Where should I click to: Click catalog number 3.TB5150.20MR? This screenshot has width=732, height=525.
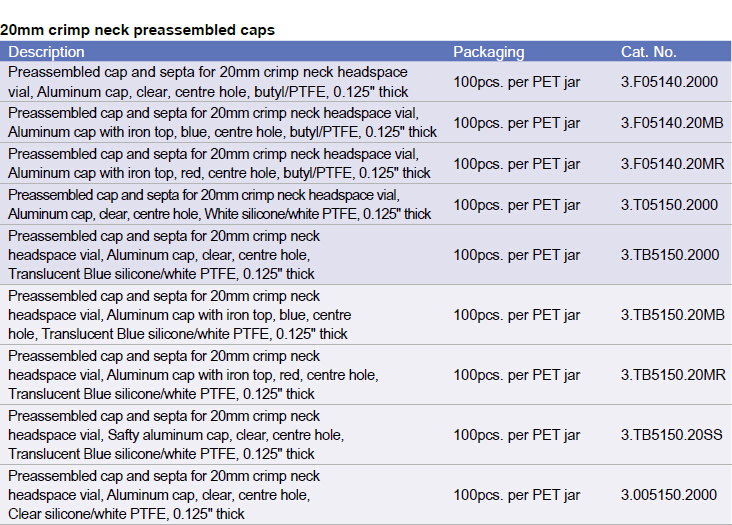[x=672, y=375]
